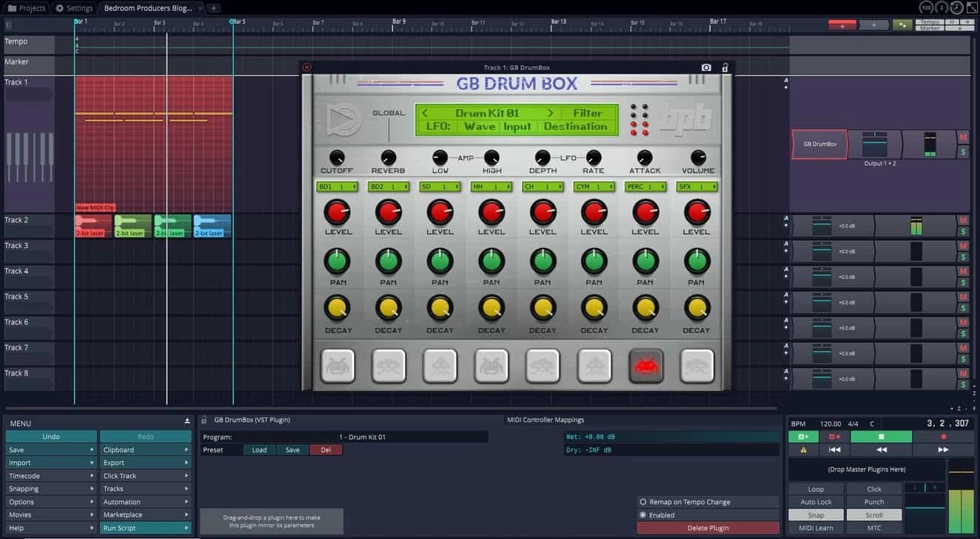Viewport: 980px width, 539px height.
Task: Open the BD1 sample selector
Action: coord(338,187)
